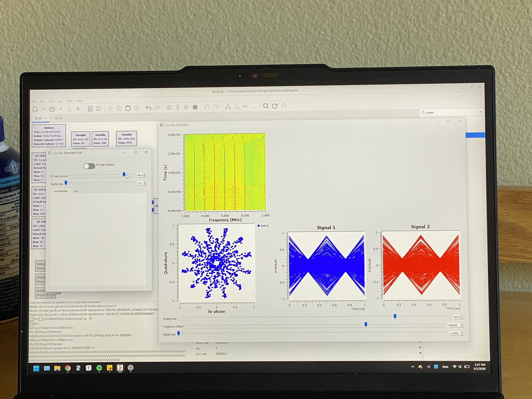
Task: Bypass the selected block with the double-arrow icon
Action: tap(245, 107)
